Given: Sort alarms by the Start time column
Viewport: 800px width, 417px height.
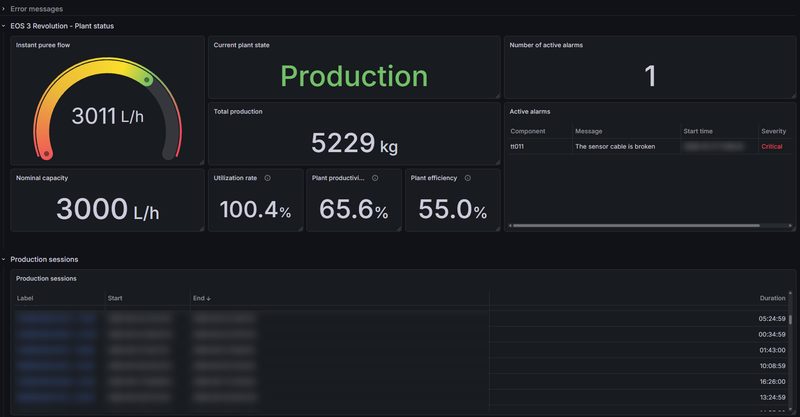Looking at the screenshot, I should tap(698, 131).
